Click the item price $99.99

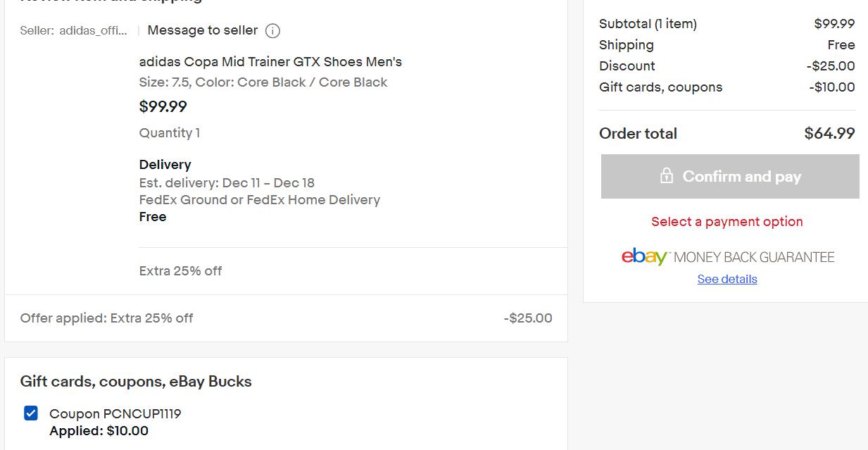163,107
